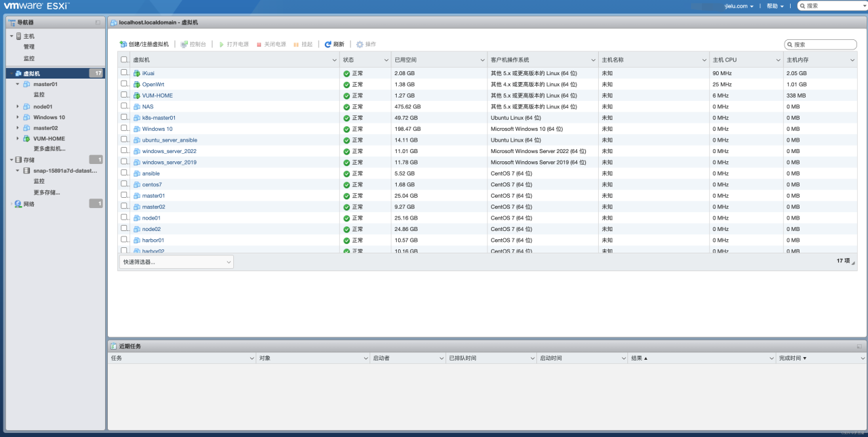Image resolution: width=868 pixels, height=437 pixels.
Task: Click the Create/Register VM (创建/注册虚拟机) icon
Action: point(123,44)
